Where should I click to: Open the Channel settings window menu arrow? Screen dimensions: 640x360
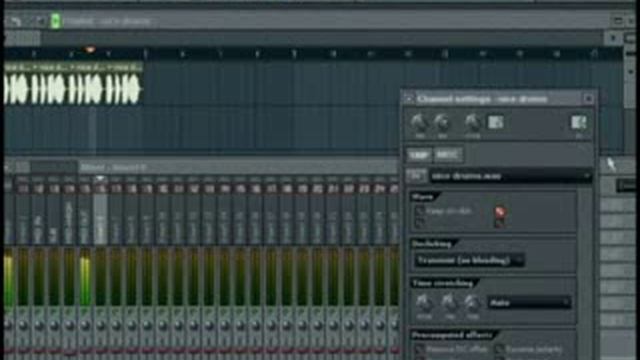click(409, 99)
